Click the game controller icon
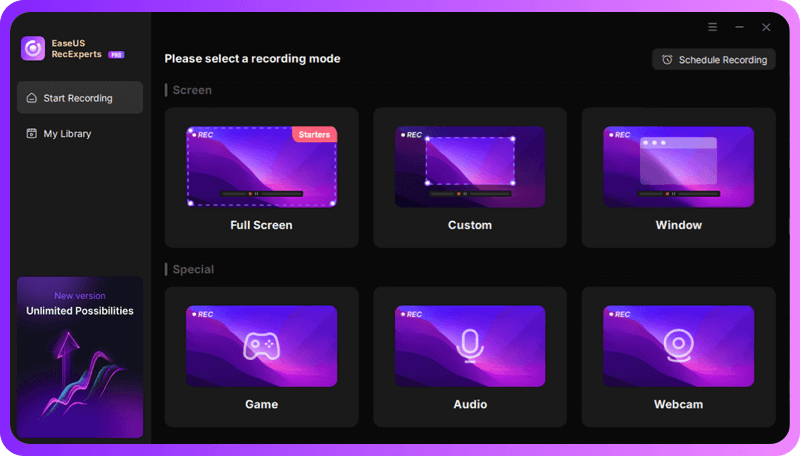800x456 pixels. [x=261, y=345]
